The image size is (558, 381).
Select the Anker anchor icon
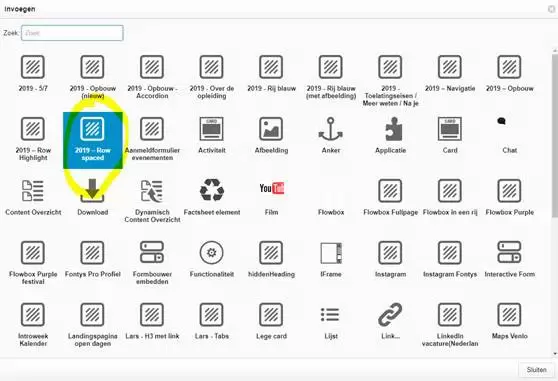coord(331,129)
